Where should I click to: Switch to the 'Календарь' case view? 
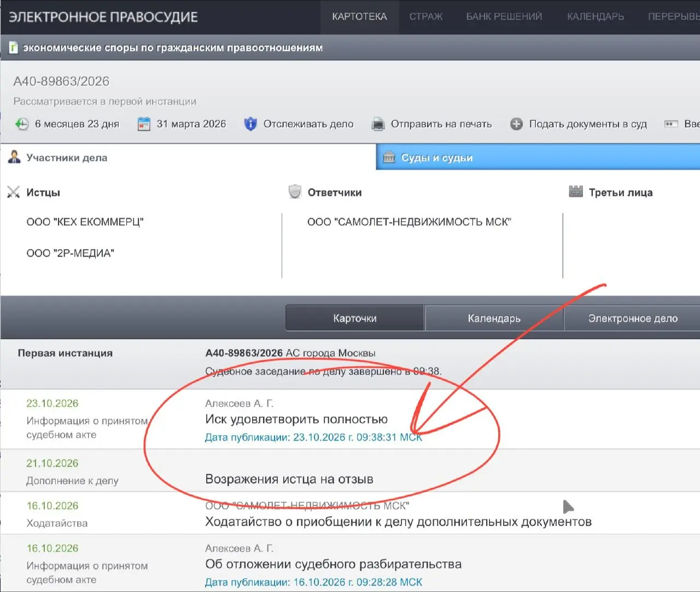coord(494,318)
